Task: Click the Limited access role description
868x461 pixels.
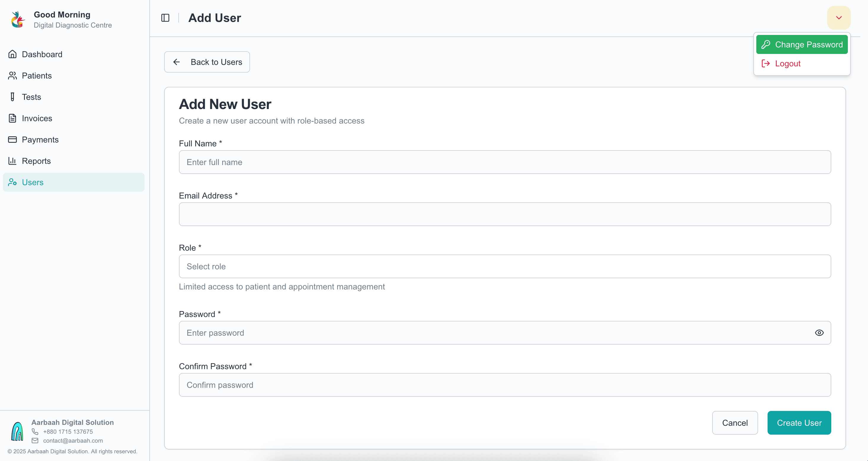Action: click(282, 286)
